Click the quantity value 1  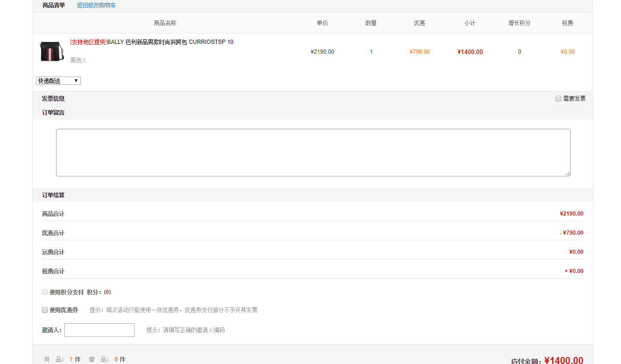point(371,51)
